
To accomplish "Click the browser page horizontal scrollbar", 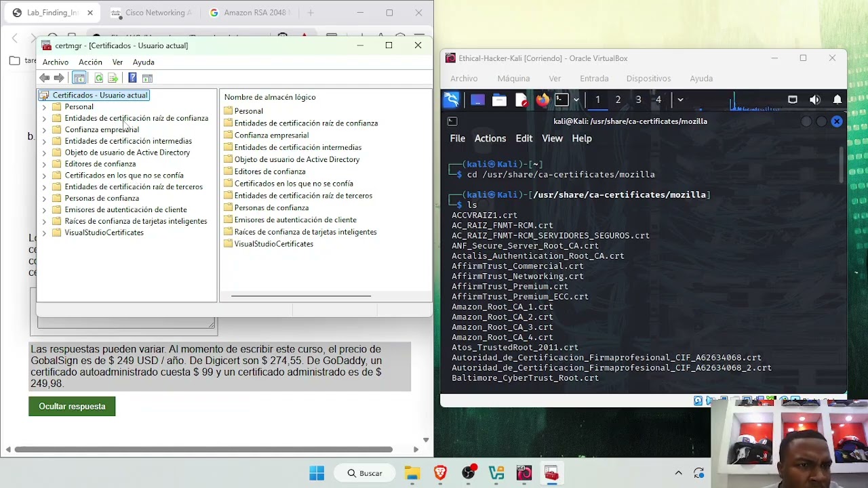I will pos(203,449).
